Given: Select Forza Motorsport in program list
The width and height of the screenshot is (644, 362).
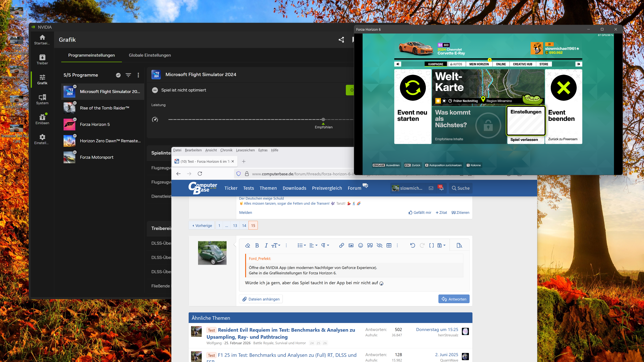Looking at the screenshot, I should [x=102, y=157].
